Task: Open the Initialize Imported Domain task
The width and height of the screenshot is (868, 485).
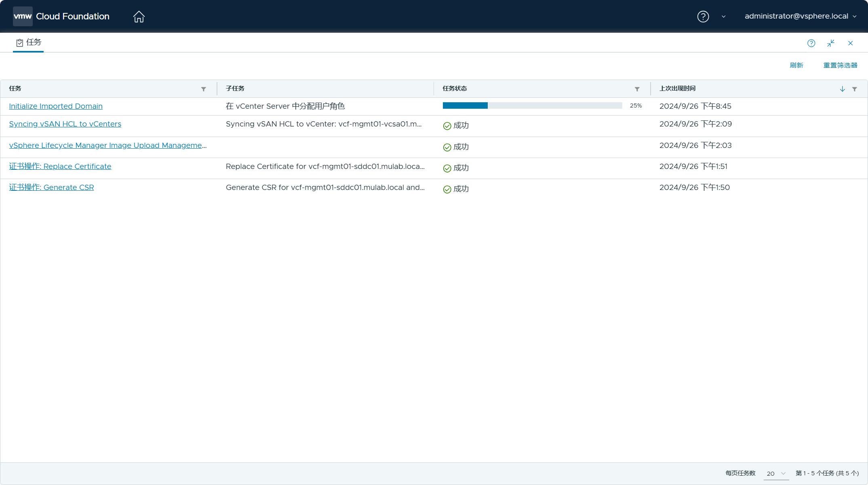Action: pyautogui.click(x=56, y=106)
